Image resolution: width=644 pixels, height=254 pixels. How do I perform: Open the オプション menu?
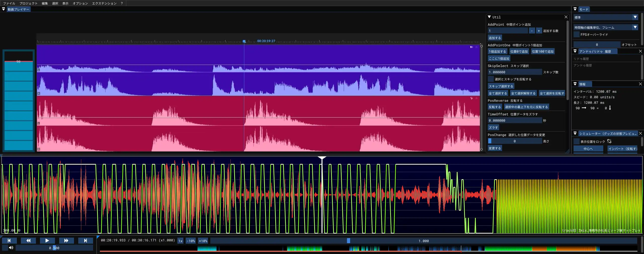tap(80, 3)
